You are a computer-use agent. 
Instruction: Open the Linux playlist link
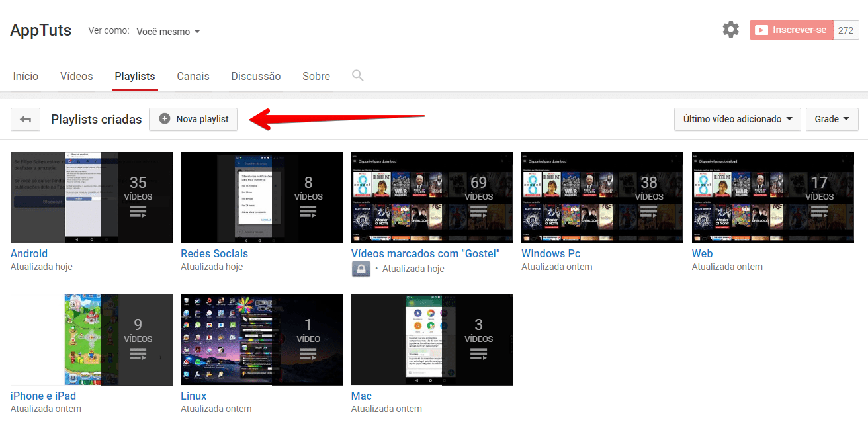click(x=194, y=396)
